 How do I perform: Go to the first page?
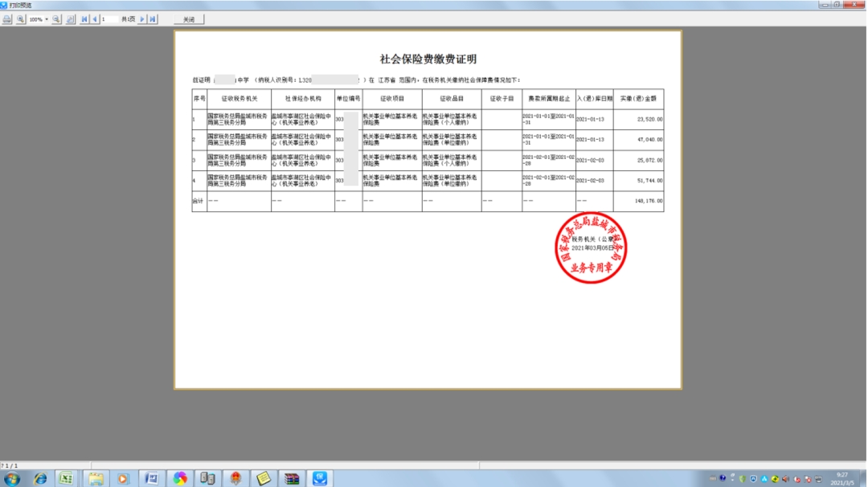click(85, 19)
